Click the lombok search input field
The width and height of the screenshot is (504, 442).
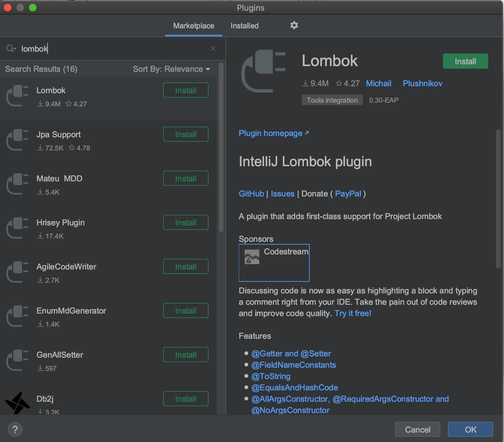point(113,48)
